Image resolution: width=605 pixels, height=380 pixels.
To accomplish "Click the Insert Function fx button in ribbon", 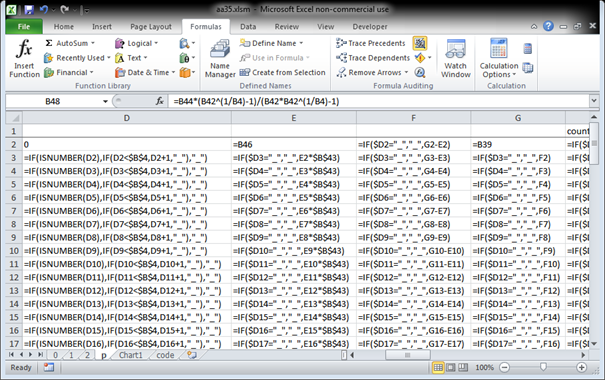I will [x=24, y=58].
